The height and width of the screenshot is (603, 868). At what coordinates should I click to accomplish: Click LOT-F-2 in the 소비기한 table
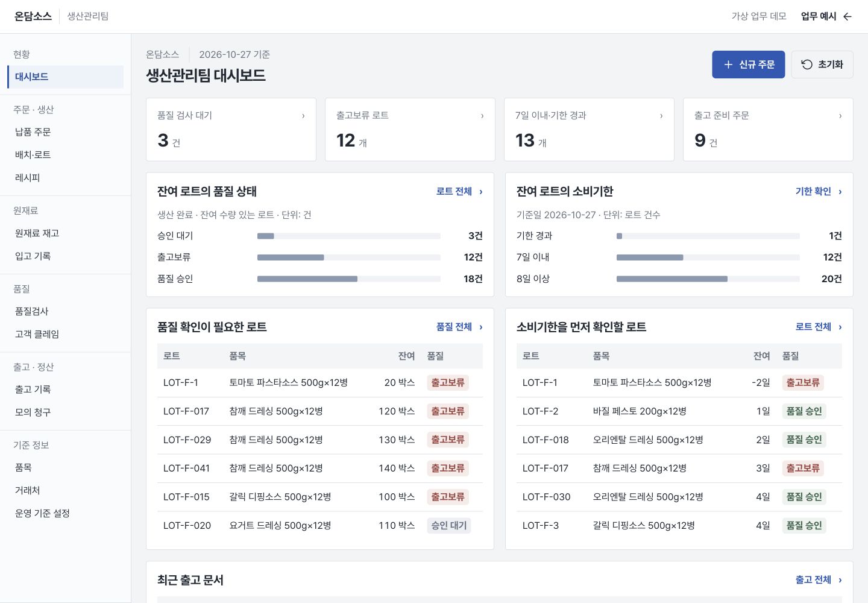(x=540, y=411)
